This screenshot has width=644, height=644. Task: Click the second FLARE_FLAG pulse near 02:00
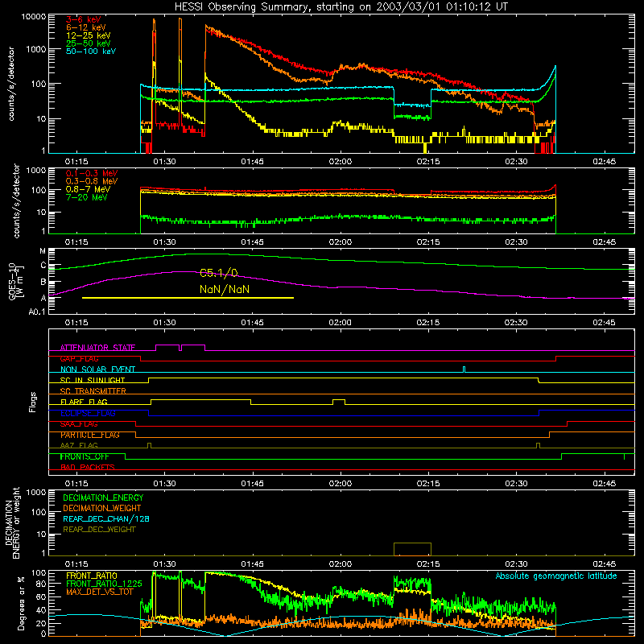339,402
